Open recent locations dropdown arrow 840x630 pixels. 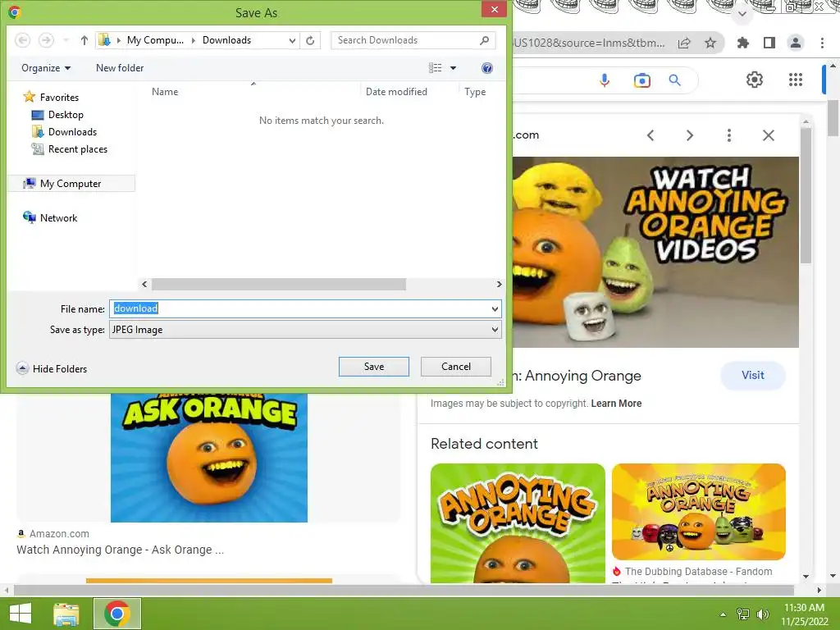point(66,40)
